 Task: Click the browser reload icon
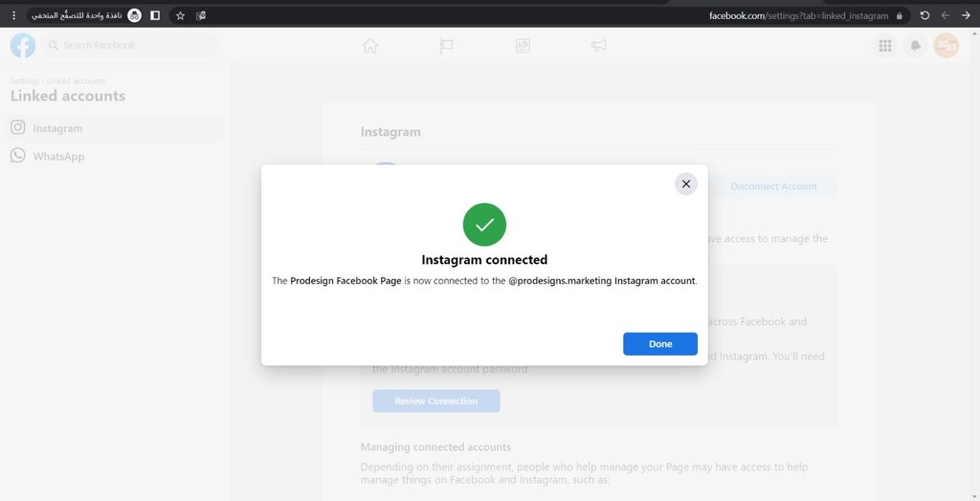[925, 15]
